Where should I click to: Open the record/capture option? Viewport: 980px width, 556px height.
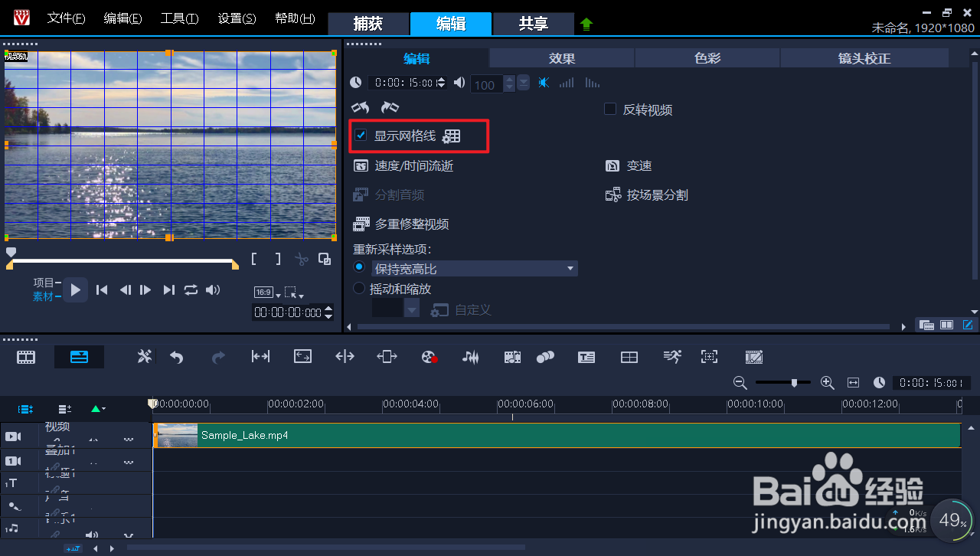point(430,357)
